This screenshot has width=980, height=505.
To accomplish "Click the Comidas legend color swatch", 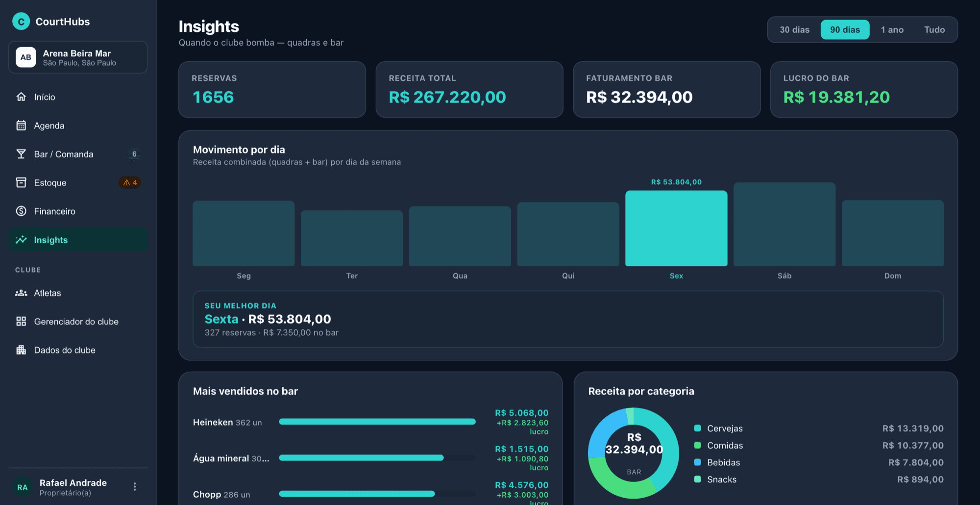I will (697, 445).
